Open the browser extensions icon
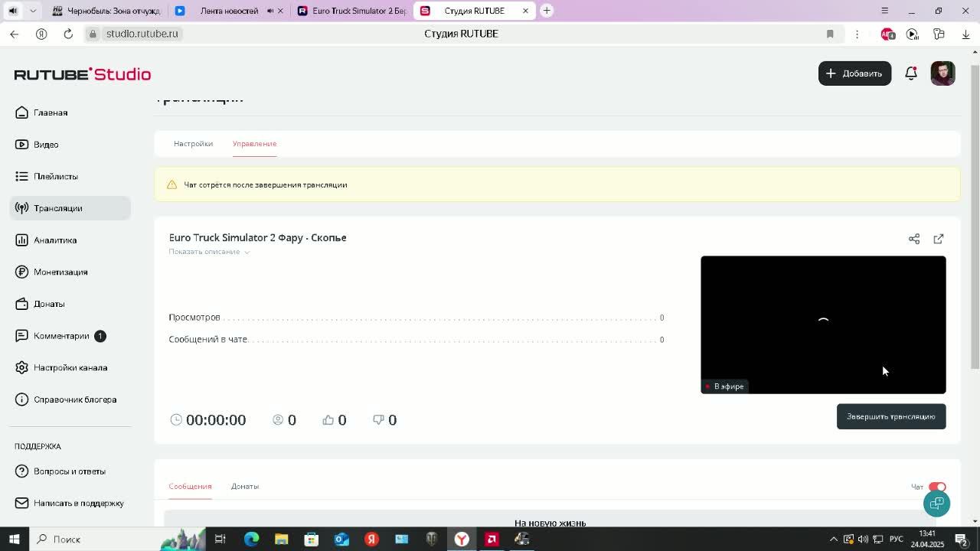The height and width of the screenshot is (551, 980). [939, 34]
